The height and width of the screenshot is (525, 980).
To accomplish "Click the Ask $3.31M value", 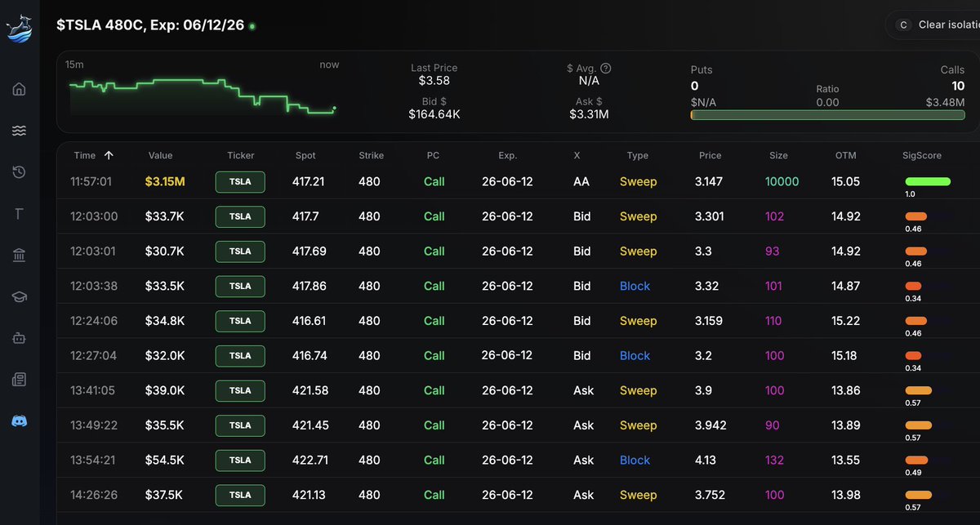I will point(589,114).
